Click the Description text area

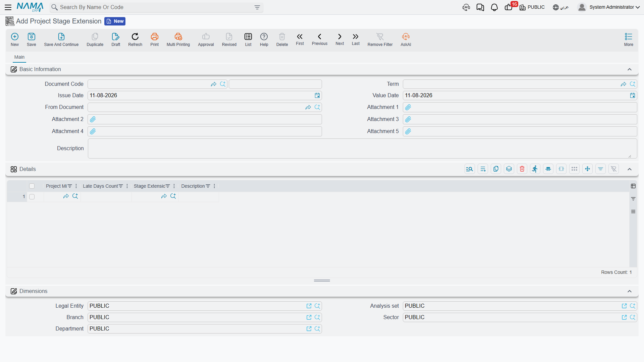362,148
